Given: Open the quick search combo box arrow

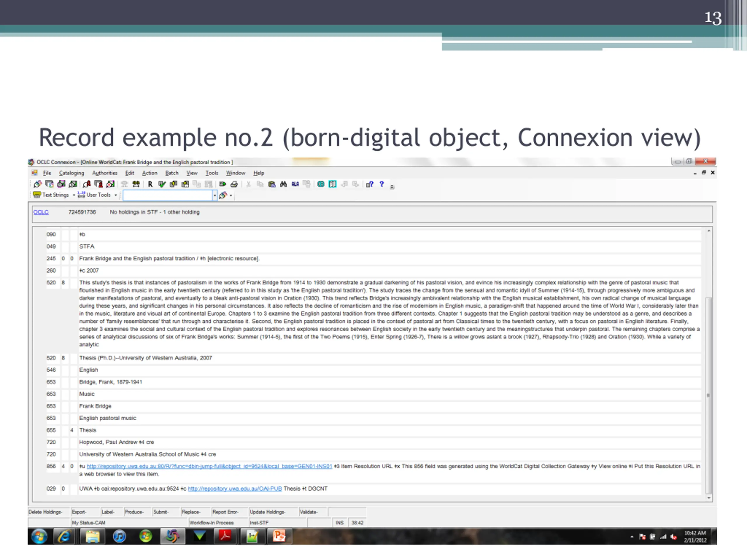Looking at the screenshot, I should point(214,195).
